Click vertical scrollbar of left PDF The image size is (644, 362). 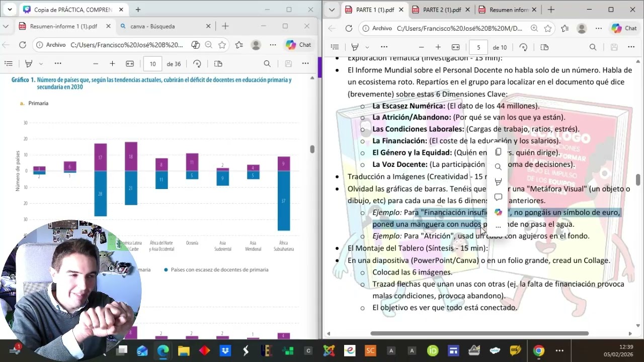click(x=312, y=149)
